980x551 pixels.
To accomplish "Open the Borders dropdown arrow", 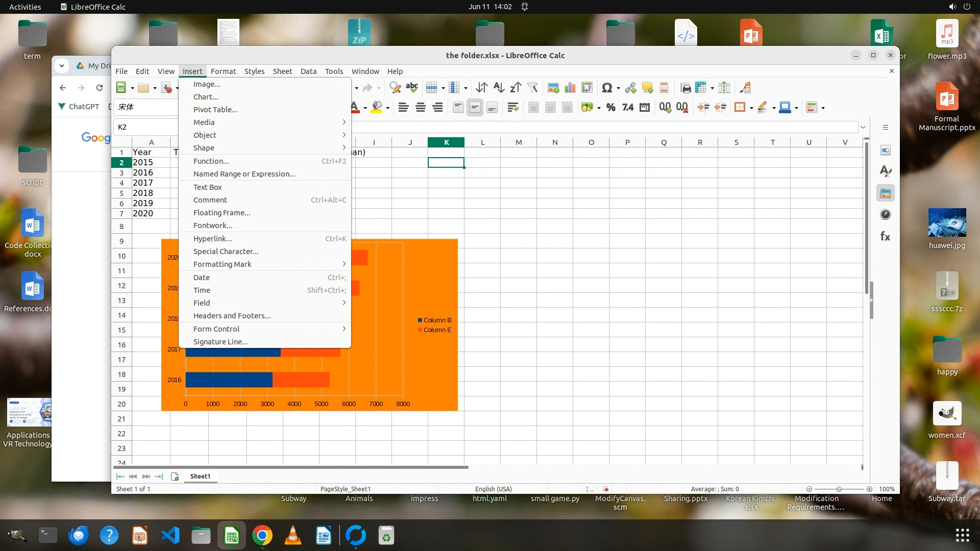I will point(751,108).
